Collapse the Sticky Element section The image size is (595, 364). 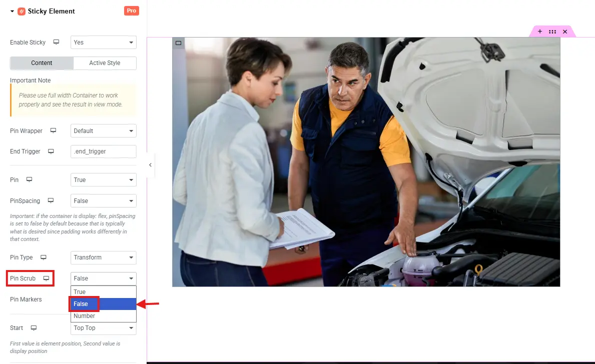click(12, 11)
